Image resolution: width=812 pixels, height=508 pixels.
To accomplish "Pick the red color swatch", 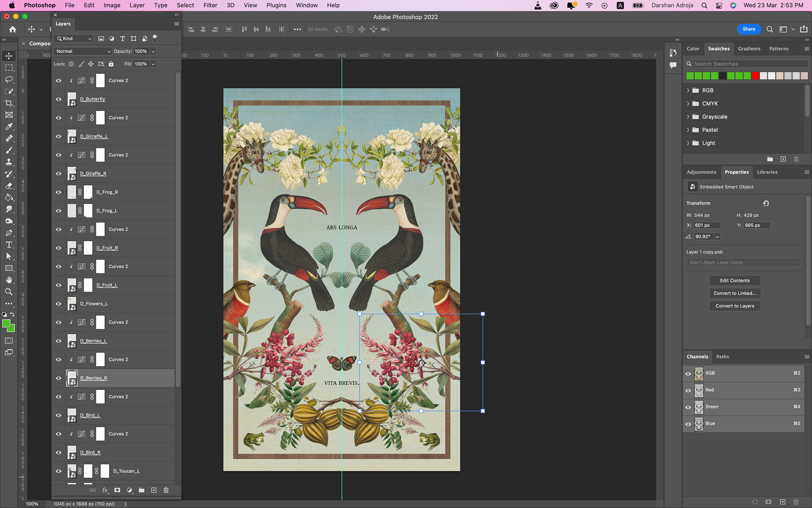I will point(755,76).
